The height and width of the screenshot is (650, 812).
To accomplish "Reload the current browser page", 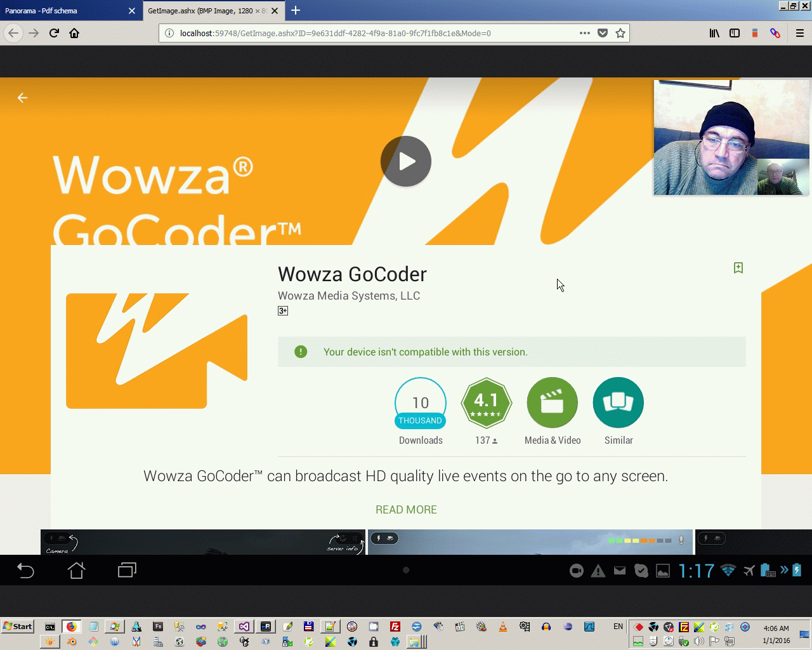I will coord(54,33).
